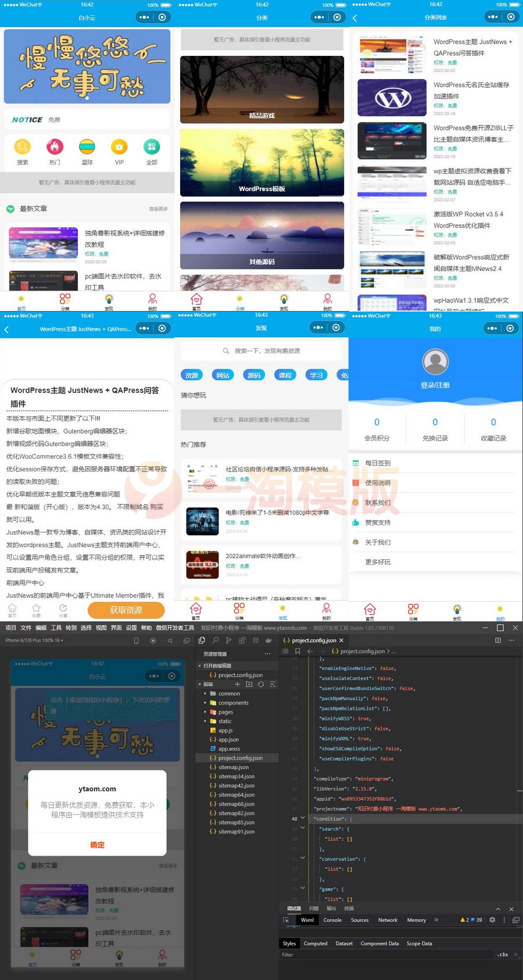
Task: Switch to the Console tab
Action: coord(332,920)
